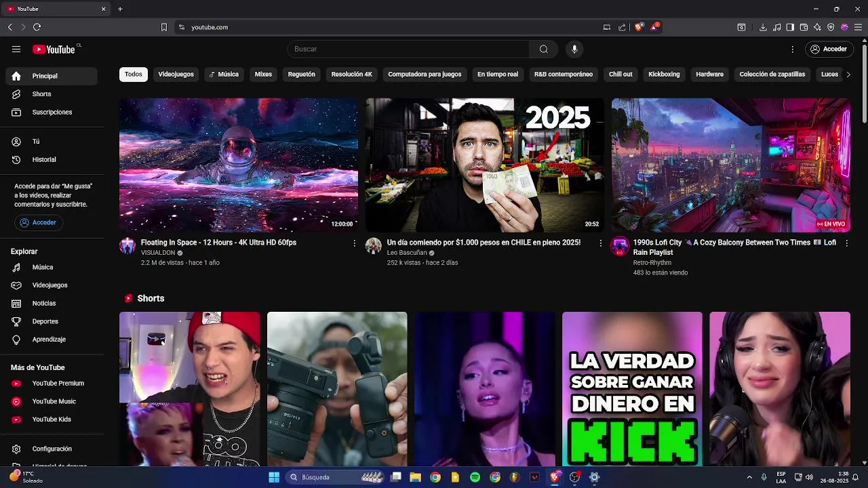The image size is (868, 488).
Task: Open Shorts in the sidebar
Action: [x=52, y=94]
